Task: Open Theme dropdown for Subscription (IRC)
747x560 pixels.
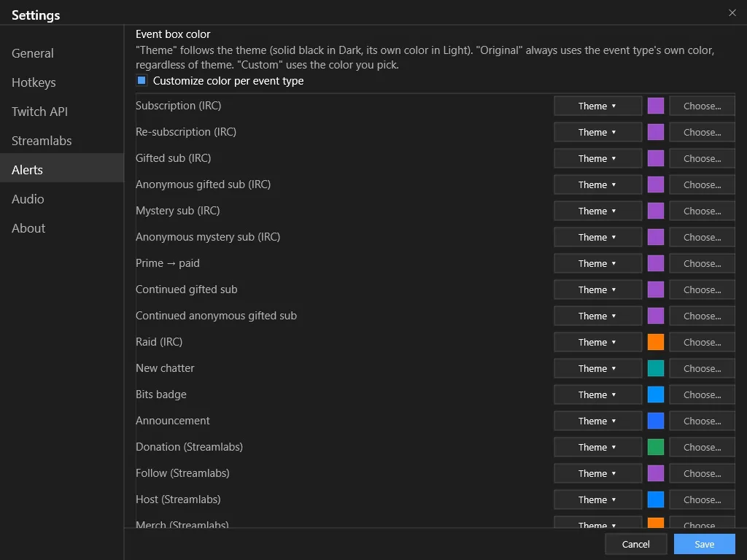Action: click(597, 106)
